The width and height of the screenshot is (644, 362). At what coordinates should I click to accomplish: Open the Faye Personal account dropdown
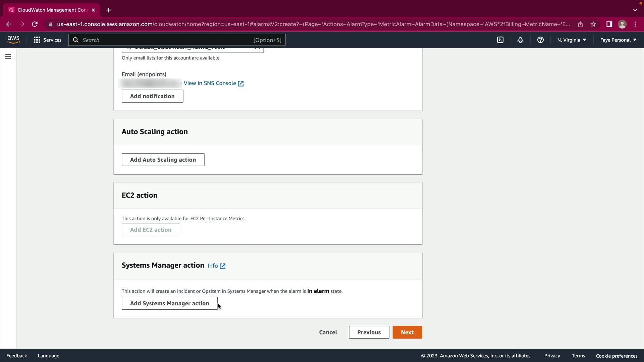(x=618, y=40)
